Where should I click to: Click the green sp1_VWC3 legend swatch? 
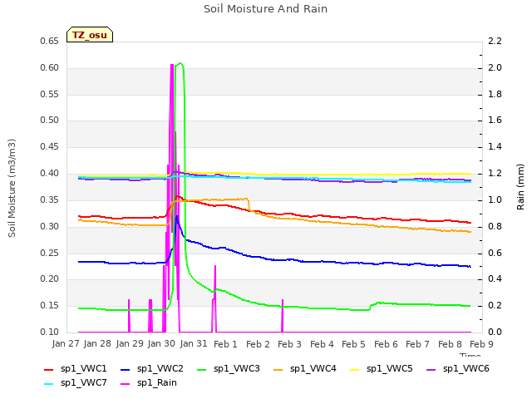pyautogui.click(x=202, y=369)
